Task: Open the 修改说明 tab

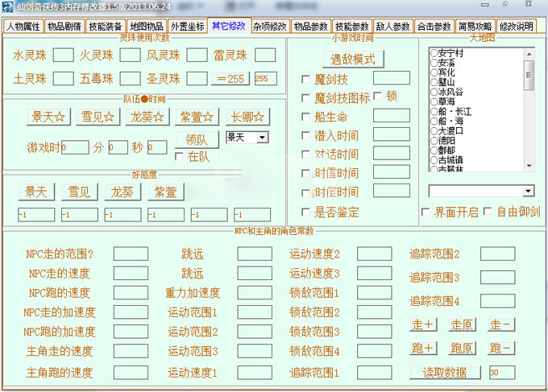Action: tap(516, 26)
